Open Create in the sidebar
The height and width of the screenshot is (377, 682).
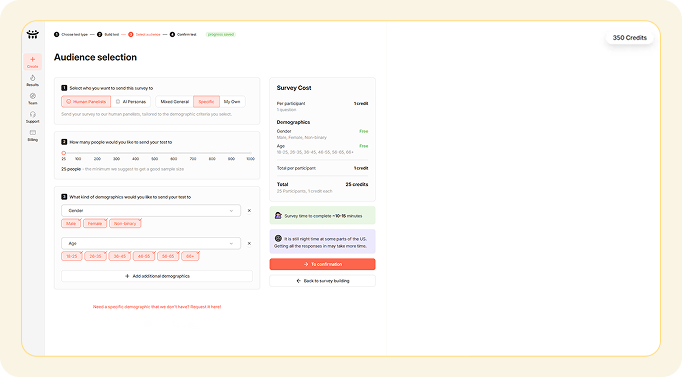(x=33, y=62)
